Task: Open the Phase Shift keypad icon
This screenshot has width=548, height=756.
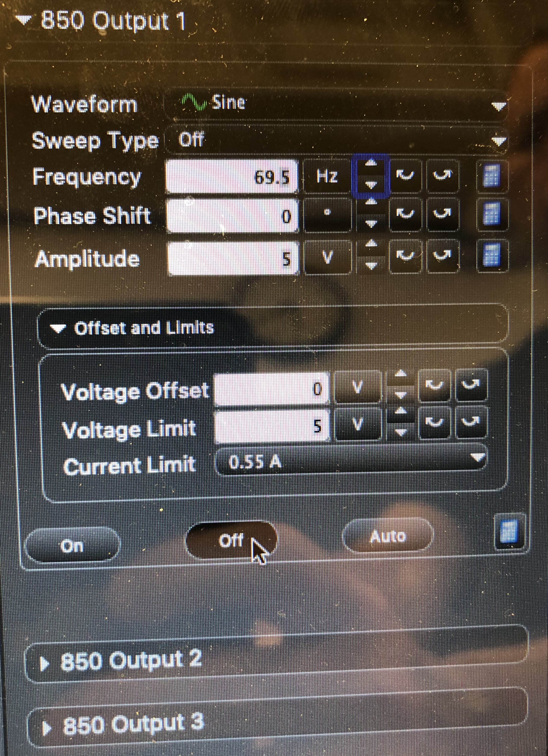Action: click(492, 214)
